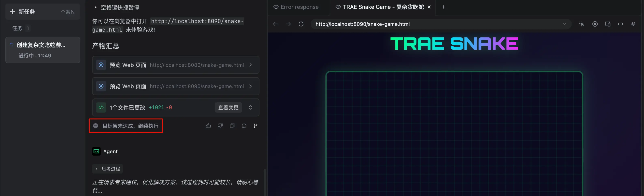Image resolution: width=644 pixels, height=196 pixels.
Task: Click the minus status icon before 目标暂未达成
Action: 96,126
